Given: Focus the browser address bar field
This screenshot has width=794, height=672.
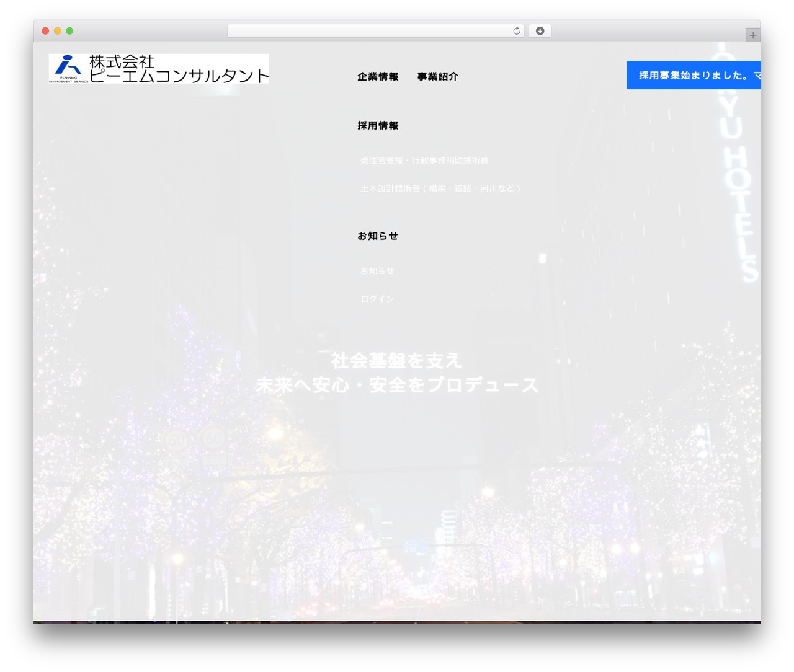Looking at the screenshot, I should 376,31.
